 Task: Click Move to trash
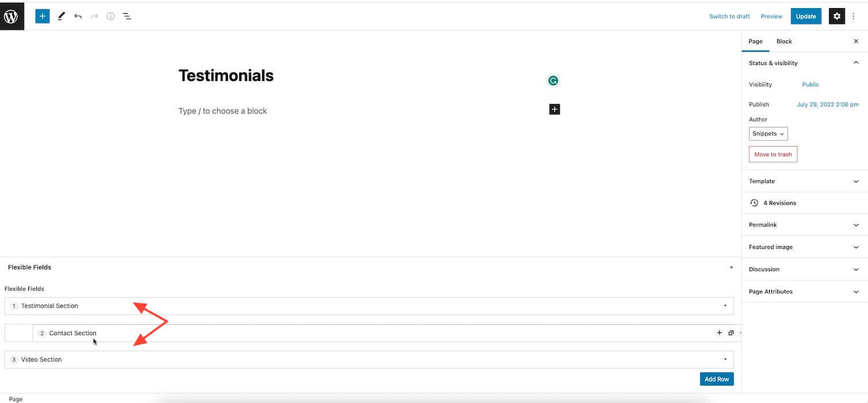773,154
